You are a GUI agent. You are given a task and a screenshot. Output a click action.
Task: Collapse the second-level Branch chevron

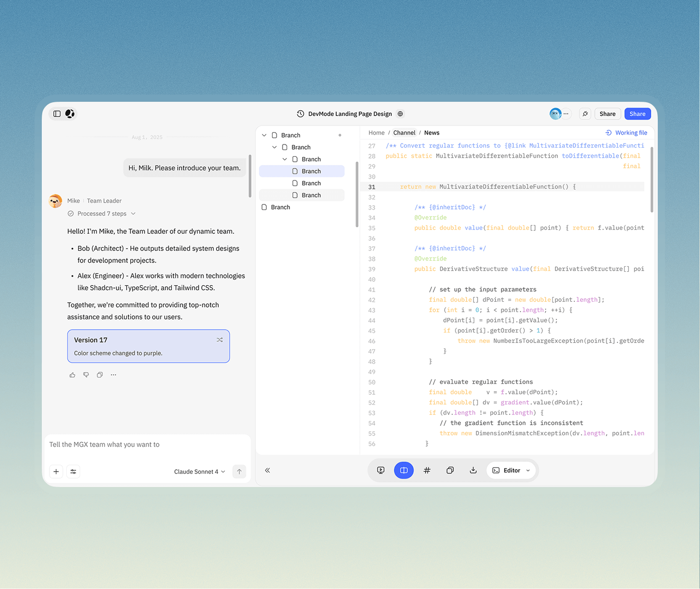[275, 147]
